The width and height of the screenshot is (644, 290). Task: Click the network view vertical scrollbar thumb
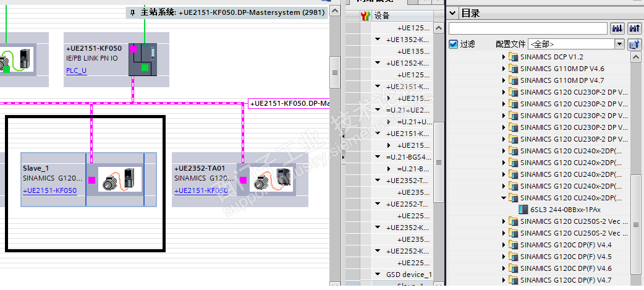(x=335, y=73)
